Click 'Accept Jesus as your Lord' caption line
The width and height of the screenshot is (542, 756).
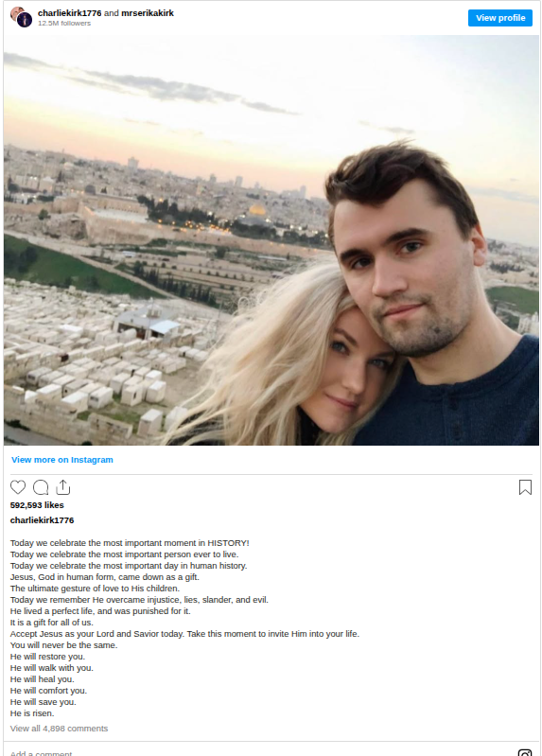click(184, 634)
